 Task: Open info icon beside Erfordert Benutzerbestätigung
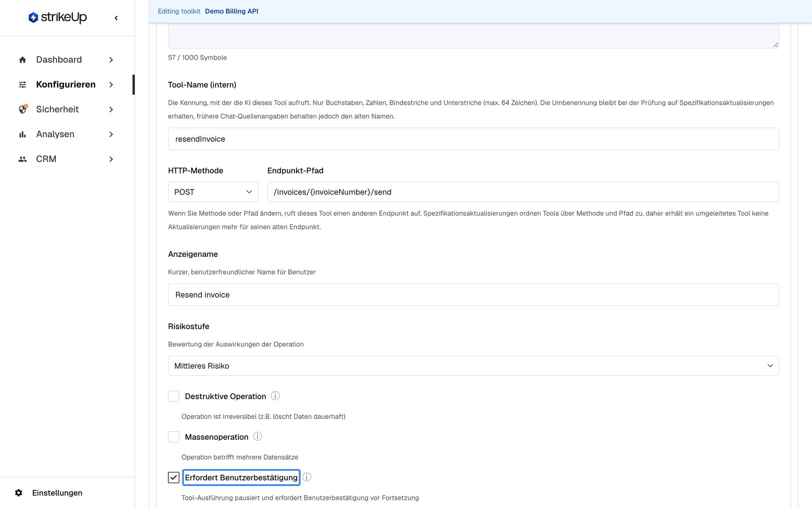point(307,477)
